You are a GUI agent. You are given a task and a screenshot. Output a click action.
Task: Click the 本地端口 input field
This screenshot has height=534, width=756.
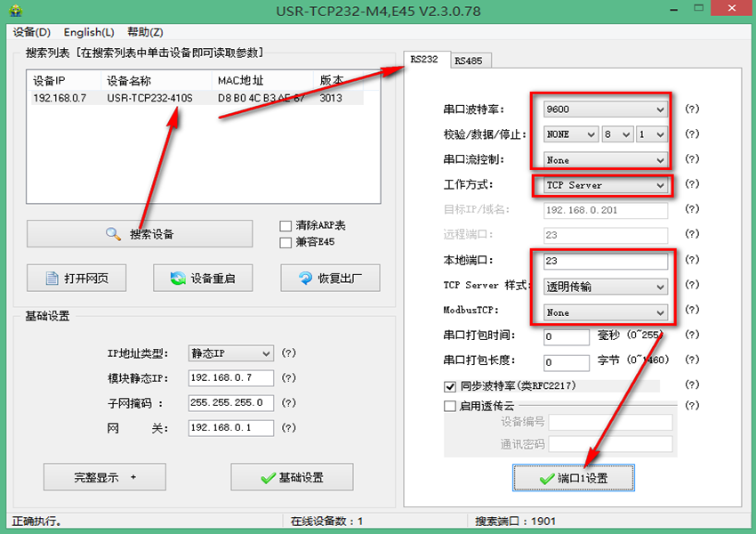(605, 262)
